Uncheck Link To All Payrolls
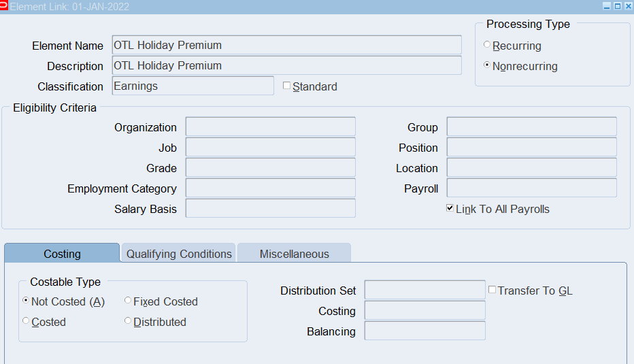The height and width of the screenshot is (364, 634). pyautogui.click(x=450, y=208)
